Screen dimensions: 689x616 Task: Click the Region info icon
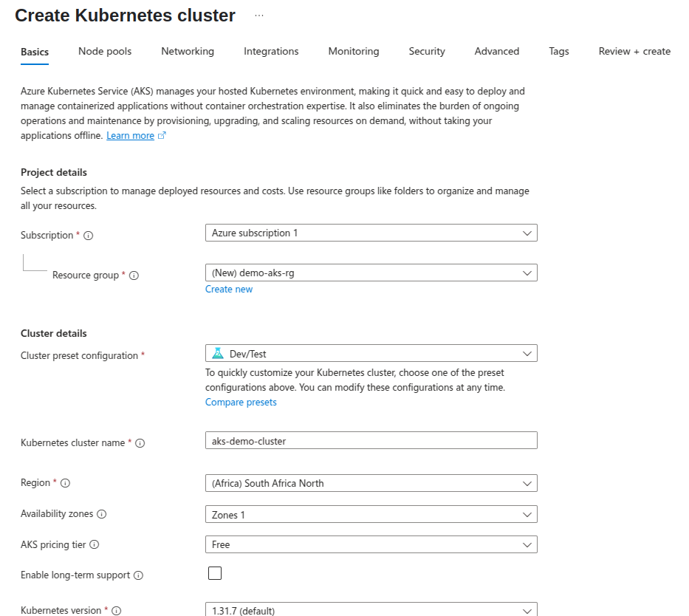point(65,483)
